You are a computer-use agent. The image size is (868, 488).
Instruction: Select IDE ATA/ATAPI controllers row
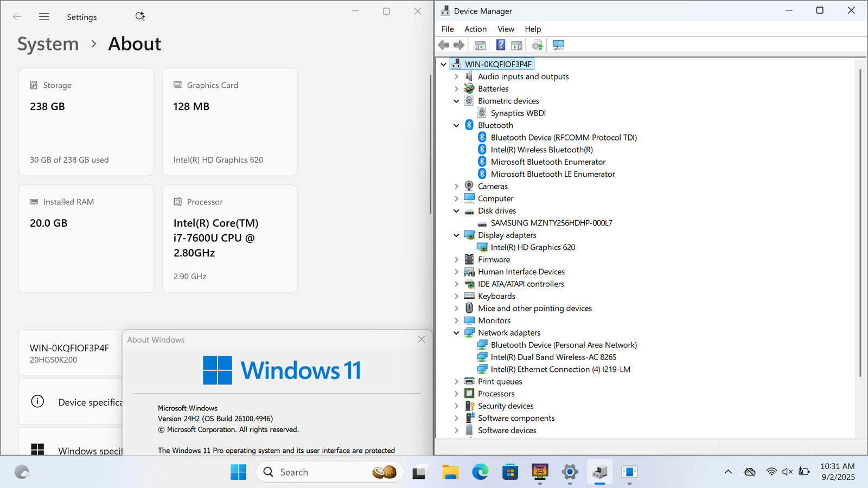coord(521,284)
